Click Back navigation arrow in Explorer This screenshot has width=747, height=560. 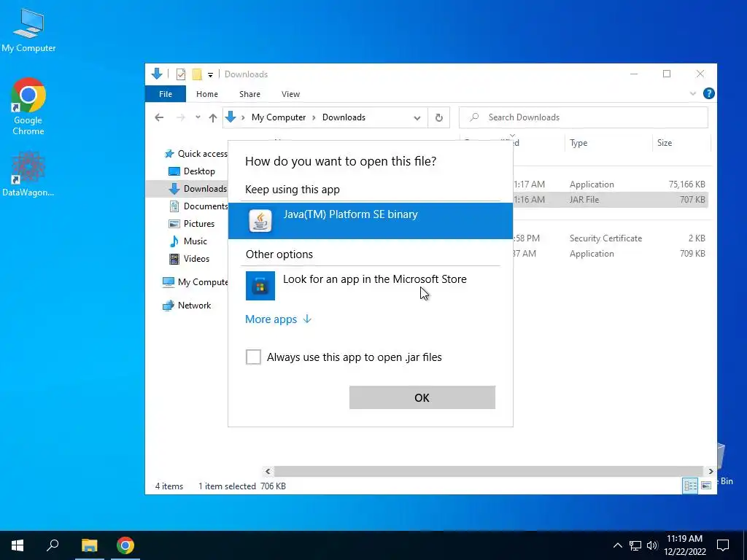click(x=159, y=117)
